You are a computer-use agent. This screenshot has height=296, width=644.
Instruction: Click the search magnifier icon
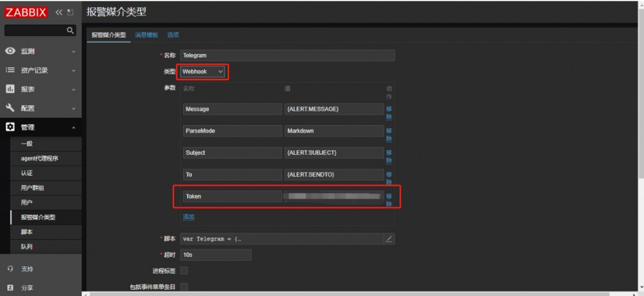click(x=70, y=30)
